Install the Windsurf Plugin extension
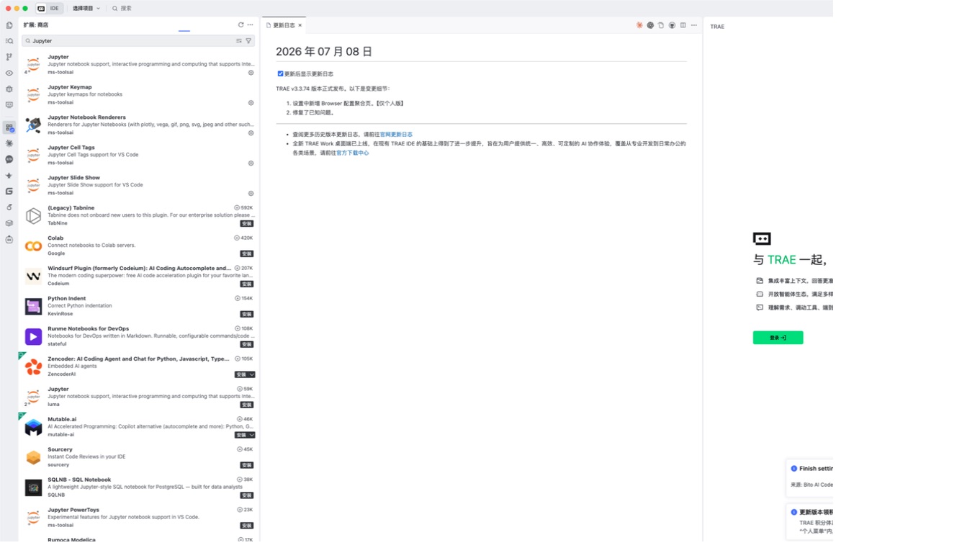 [x=247, y=284]
